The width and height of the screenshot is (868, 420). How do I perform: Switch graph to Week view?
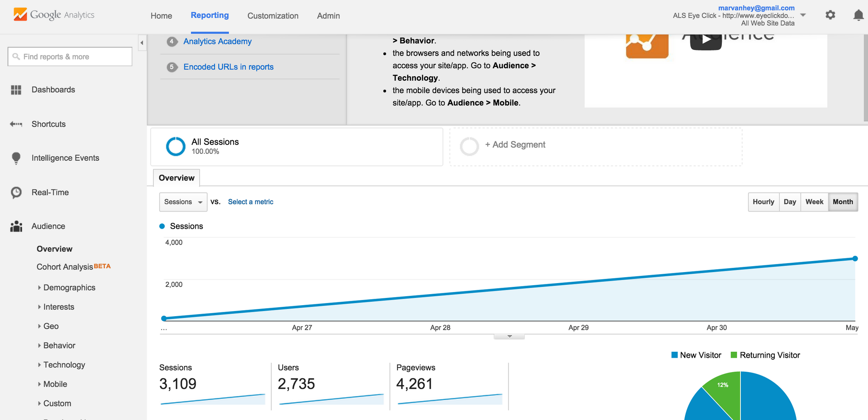click(814, 202)
